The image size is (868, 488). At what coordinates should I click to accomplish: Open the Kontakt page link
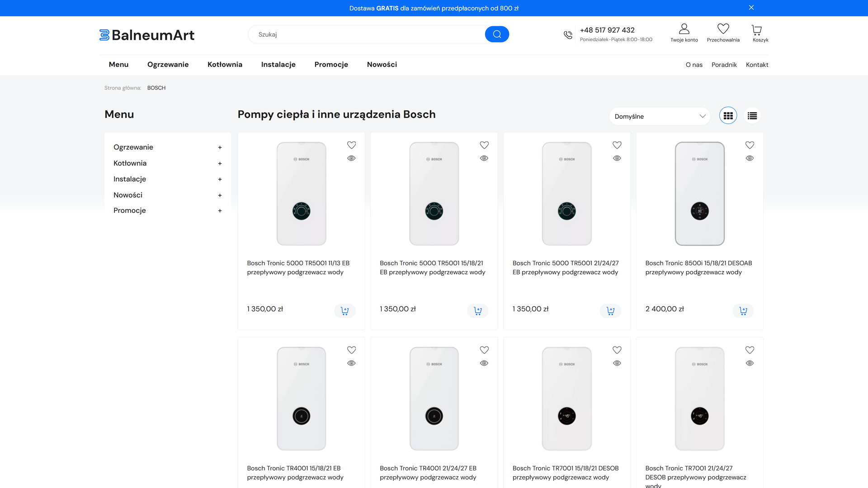pyautogui.click(x=757, y=65)
